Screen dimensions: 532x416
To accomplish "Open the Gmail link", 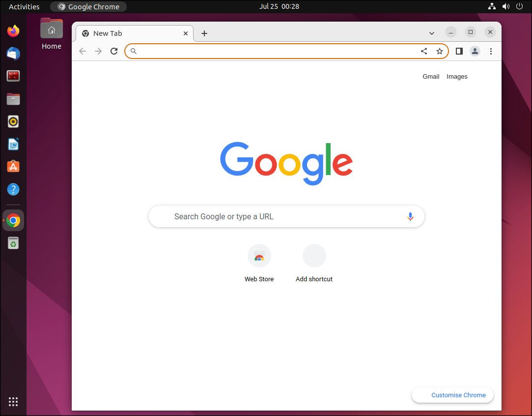I will (431, 76).
